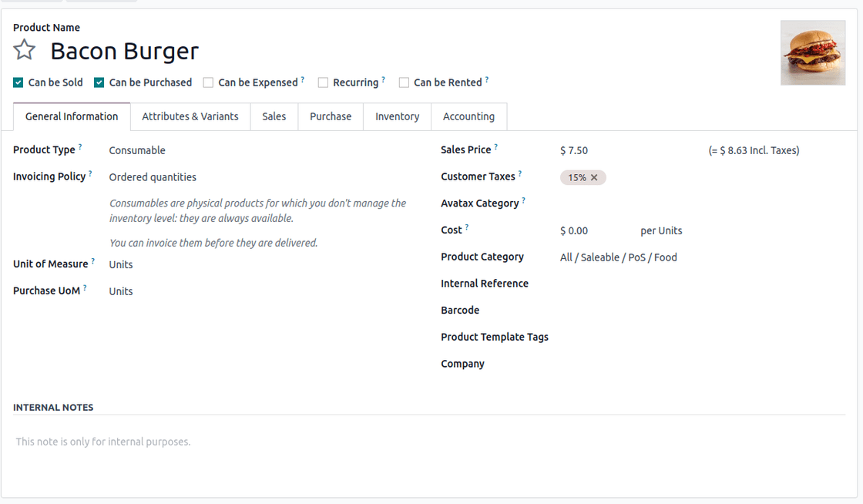
Task: Edit the Sales Price field $ 7.50
Action: point(630,150)
